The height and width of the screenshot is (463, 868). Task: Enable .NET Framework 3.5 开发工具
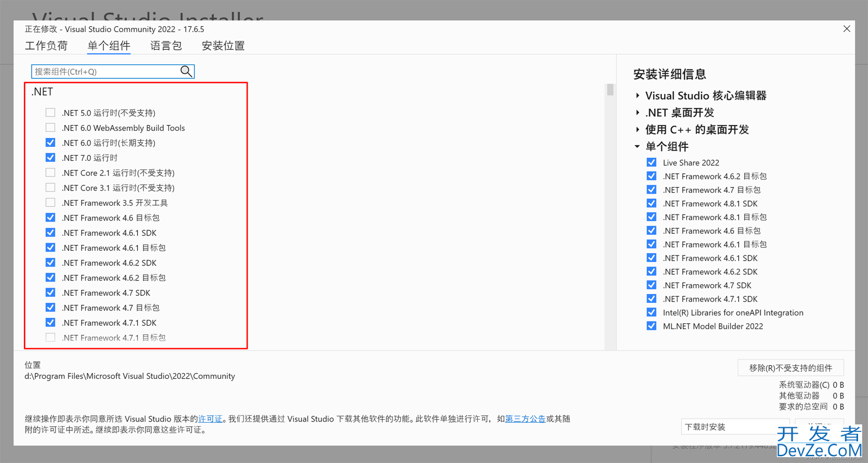click(x=51, y=203)
